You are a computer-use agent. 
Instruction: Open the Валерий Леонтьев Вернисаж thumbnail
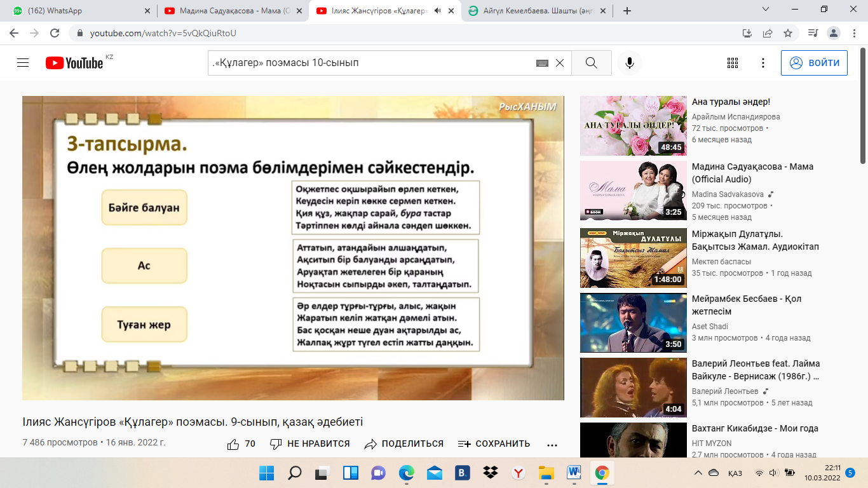[x=634, y=388]
